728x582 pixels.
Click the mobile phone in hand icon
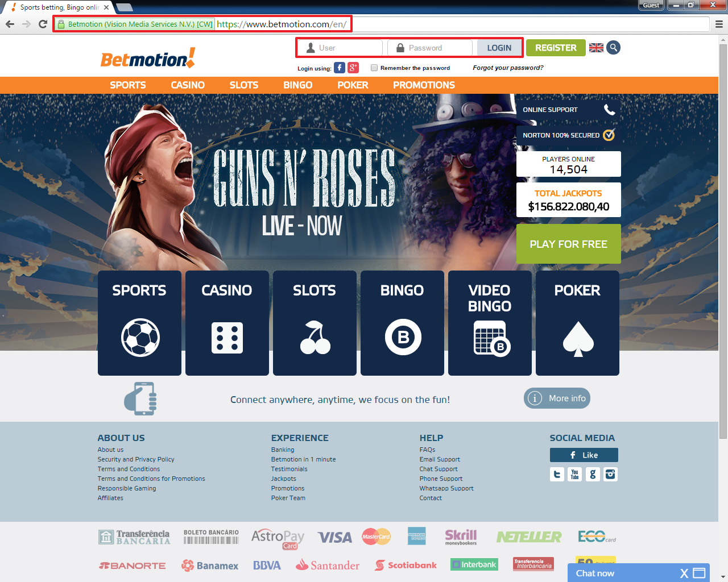[140, 398]
